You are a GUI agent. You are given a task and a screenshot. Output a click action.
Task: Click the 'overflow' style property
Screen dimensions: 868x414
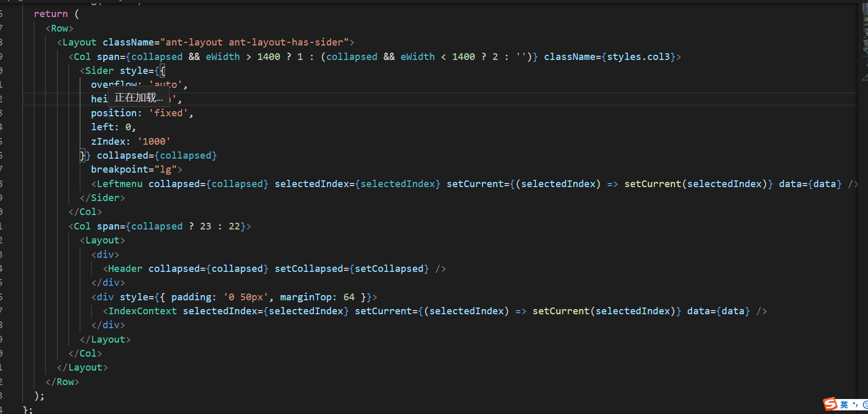[x=114, y=84]
